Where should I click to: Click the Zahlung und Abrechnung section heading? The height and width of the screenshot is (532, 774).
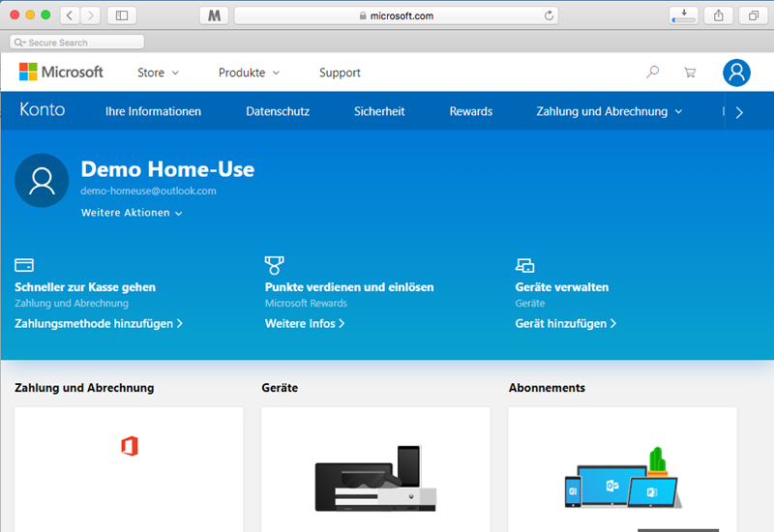(x=84, y=388)
